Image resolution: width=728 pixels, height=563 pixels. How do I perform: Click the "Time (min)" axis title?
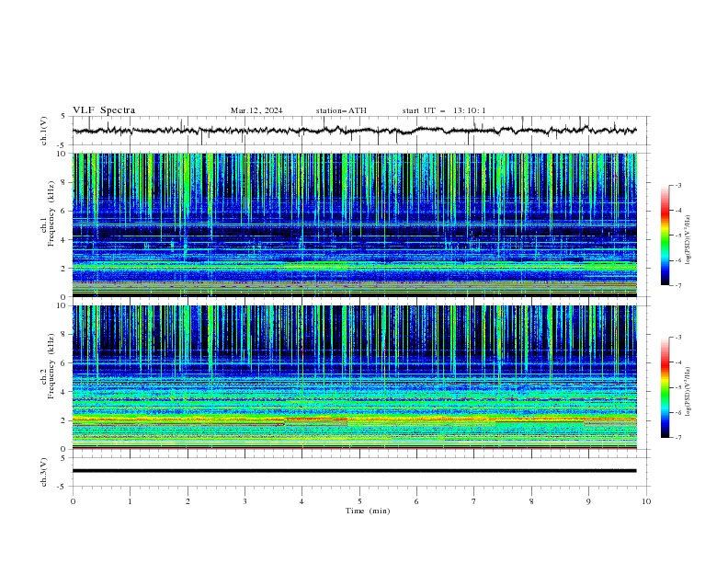click(368, 511)
